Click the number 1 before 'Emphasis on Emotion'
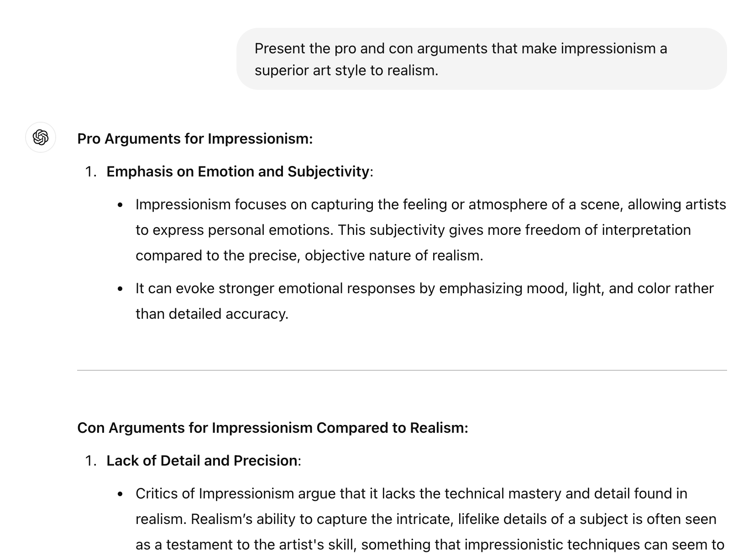 (x=90, y=171)
